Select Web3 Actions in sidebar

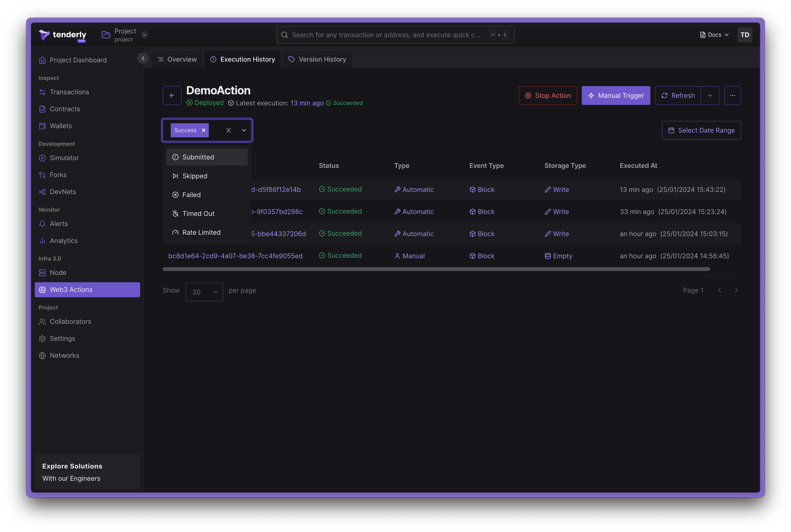[x=87, y=290]
